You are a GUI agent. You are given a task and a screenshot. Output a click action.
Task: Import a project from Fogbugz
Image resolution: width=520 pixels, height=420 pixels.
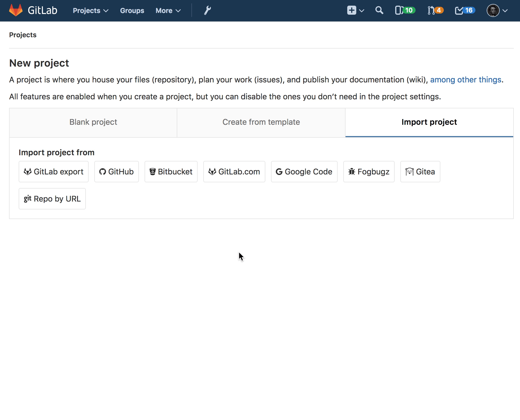tap(369, 172)
